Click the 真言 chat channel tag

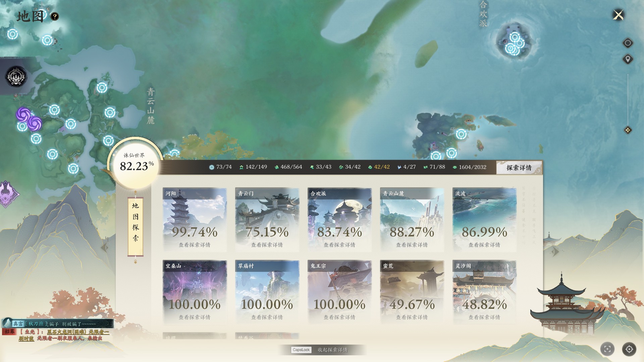coord(18,324)
